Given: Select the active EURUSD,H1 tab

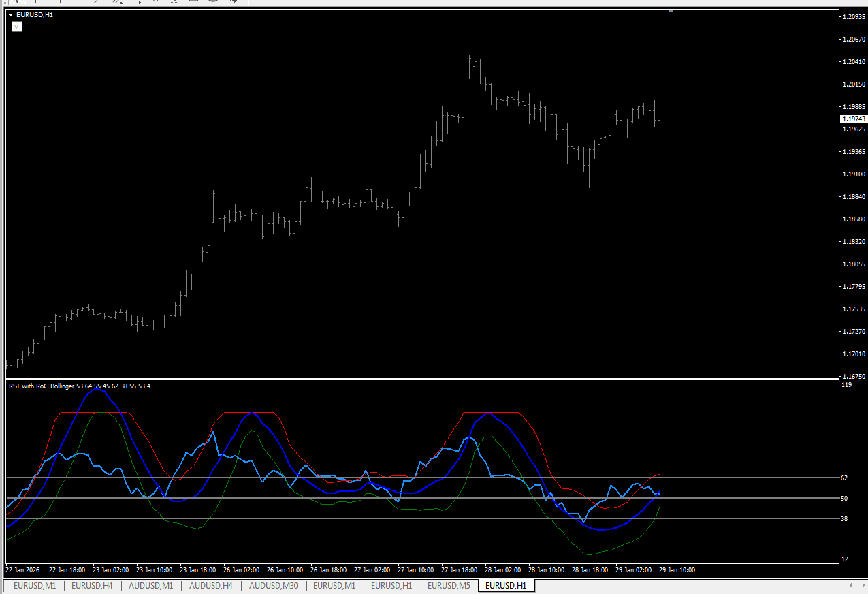Looking at the screenshot, I should click(506, 585).
